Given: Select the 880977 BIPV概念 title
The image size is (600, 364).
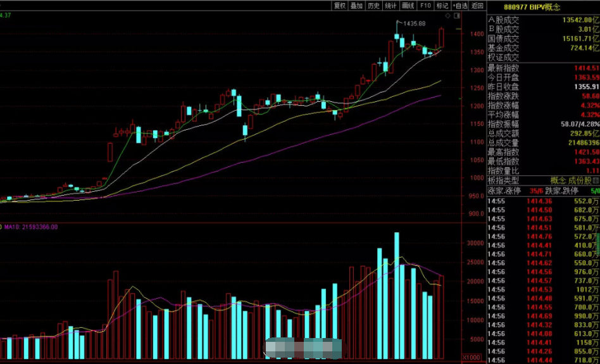Looking at the screenshot, I should pos(532,7).
